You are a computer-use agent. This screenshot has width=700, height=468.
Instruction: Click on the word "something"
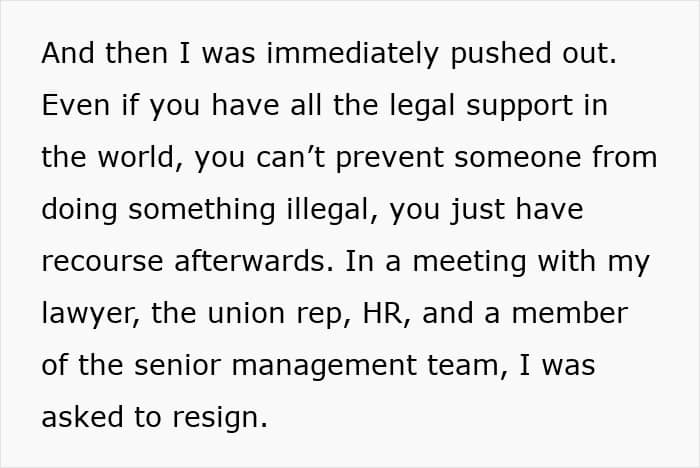tap(201, 210)
